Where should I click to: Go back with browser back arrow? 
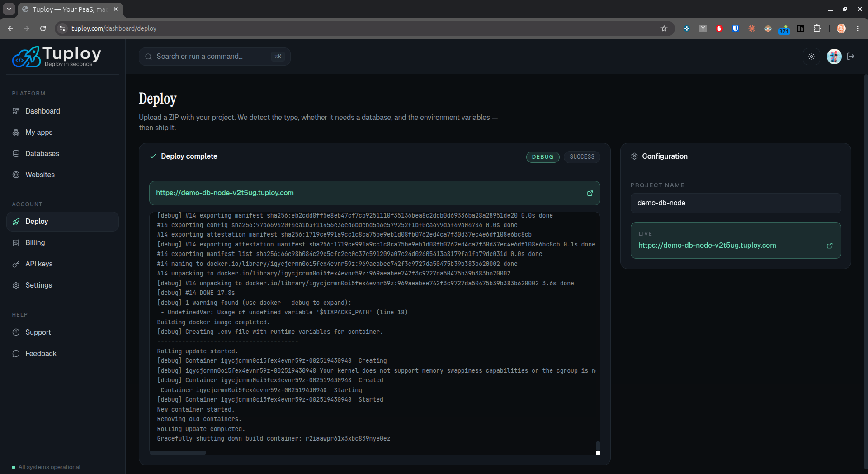(10, 28)
